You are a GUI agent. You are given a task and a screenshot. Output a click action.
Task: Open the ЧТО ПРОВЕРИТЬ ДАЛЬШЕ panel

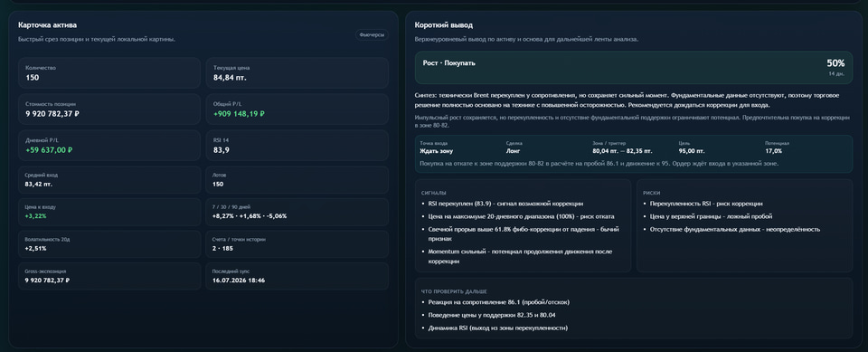click(x=634, y=308)
